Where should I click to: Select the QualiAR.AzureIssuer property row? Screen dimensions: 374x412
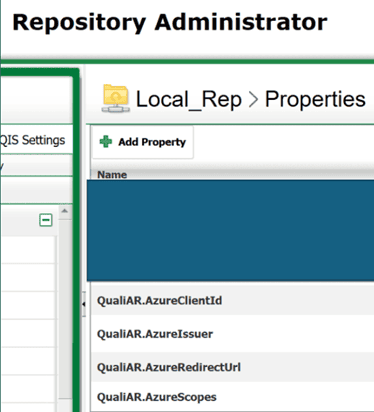point(232,334)
